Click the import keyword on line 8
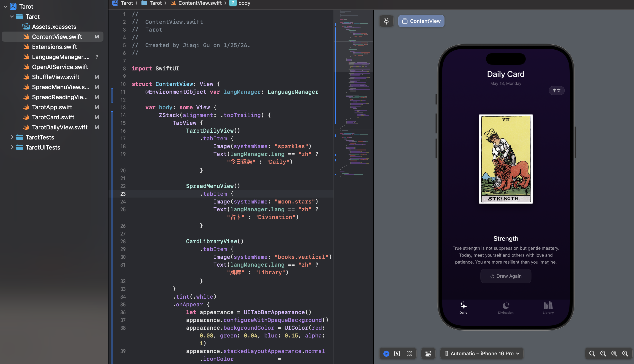This screenshot has width=634, height=364. pyautogui.click(x=142, y=69)
